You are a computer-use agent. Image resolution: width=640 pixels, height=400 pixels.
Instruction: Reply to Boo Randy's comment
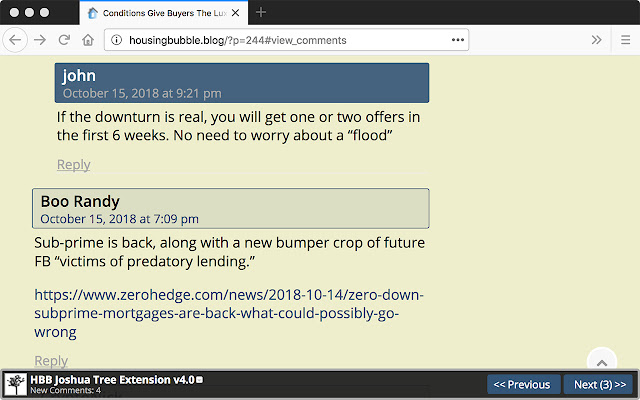click(51, 361)
